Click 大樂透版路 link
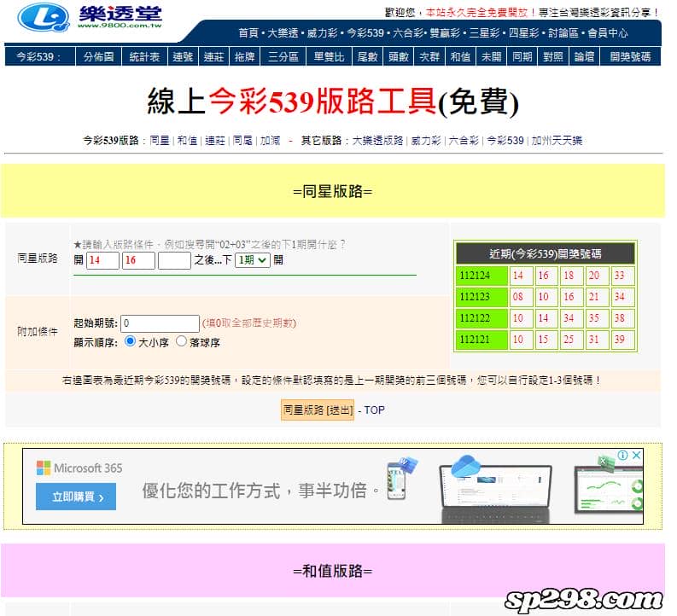The height and width of the screenshot is (616, 677). (x=378, y=141)
